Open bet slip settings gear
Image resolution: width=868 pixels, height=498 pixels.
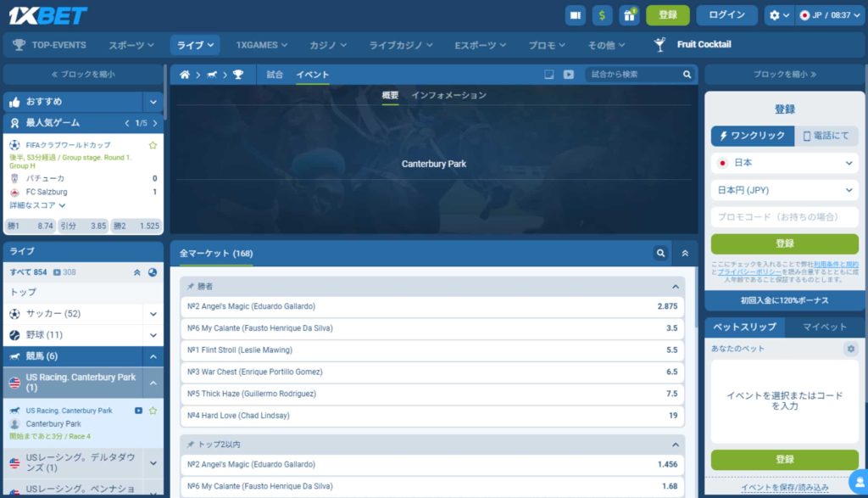click(851, 349)
